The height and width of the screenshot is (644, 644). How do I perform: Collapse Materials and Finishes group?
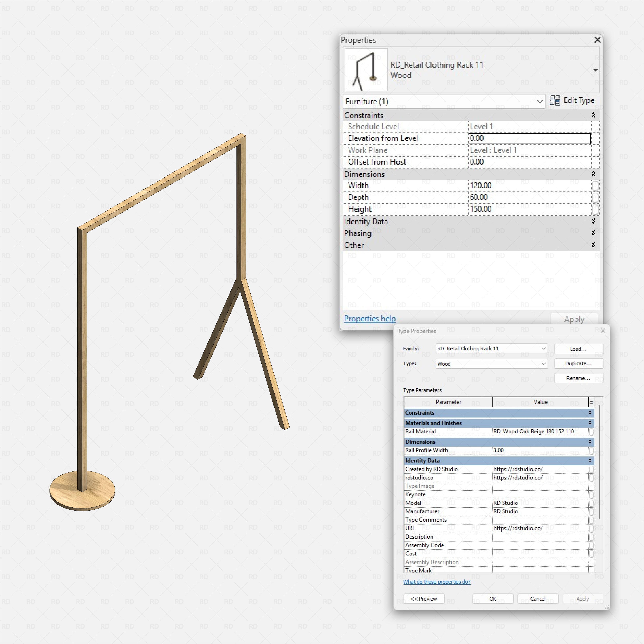click(590, 423)
